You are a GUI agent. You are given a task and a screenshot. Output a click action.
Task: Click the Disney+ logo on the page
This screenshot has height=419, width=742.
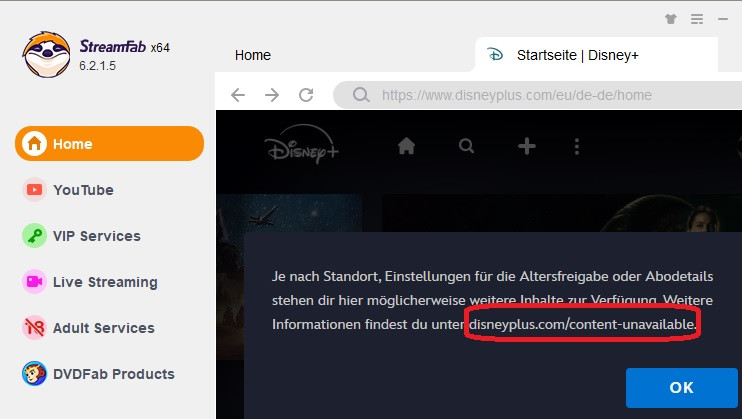pos(301,145)
